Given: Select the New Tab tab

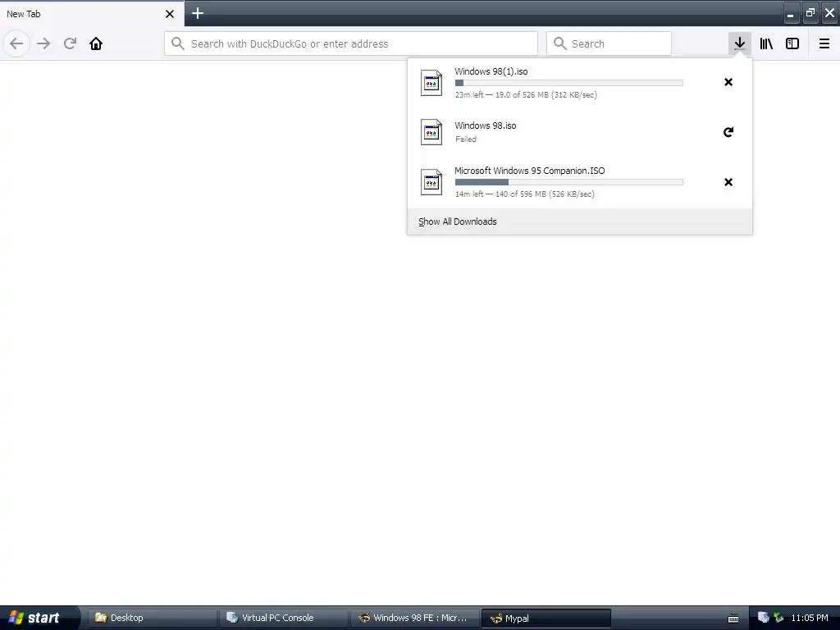Looking at the screenshot, I should click(x=92, y=14).
